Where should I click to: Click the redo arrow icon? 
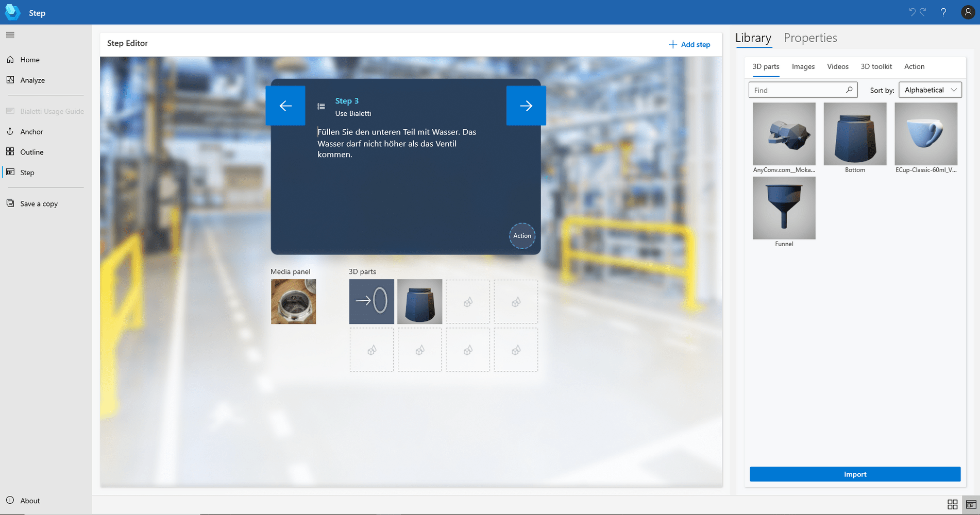(923, 12)
